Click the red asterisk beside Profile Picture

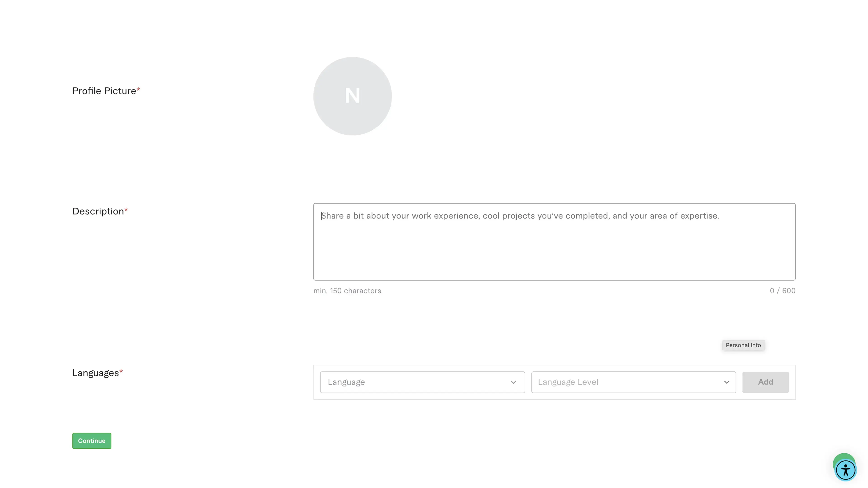point(138,89)
